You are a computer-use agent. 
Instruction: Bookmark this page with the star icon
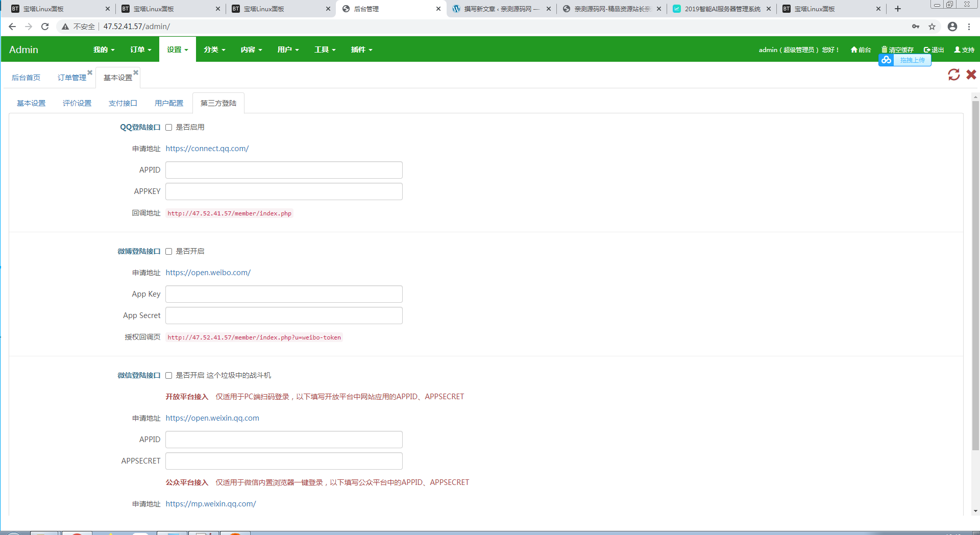(932, 27)
